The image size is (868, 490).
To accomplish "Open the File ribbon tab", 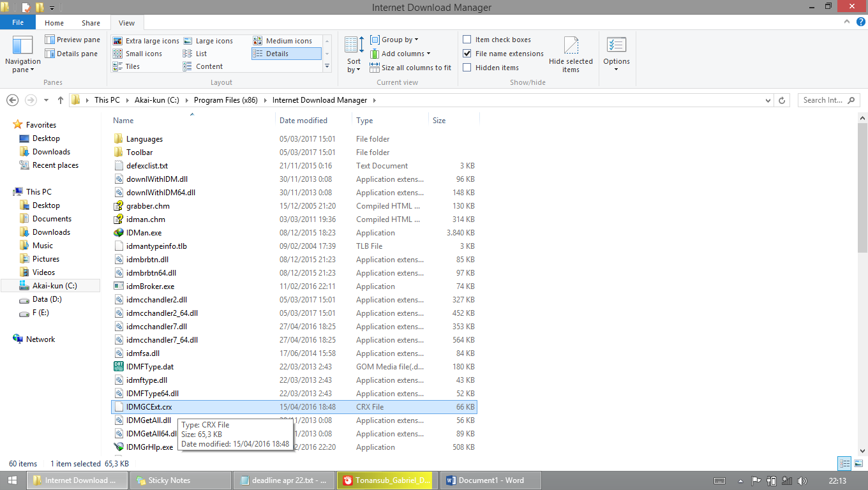I will click(18, 22).
